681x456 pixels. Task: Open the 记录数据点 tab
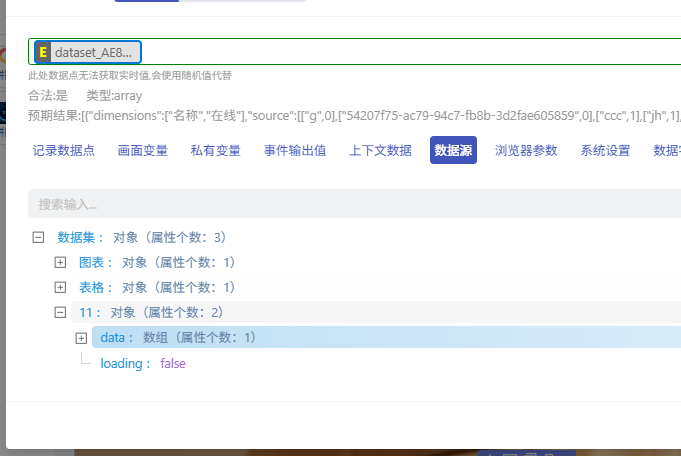(63, 150)
